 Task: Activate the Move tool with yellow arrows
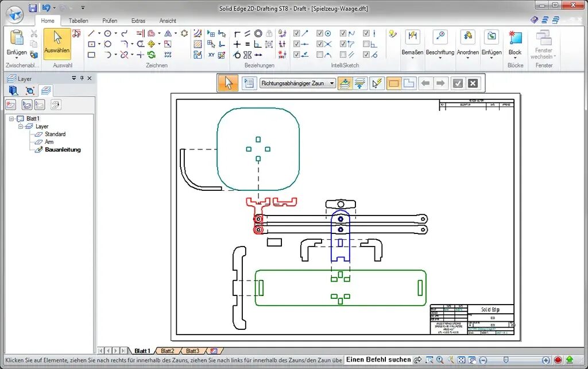[151, 44]
